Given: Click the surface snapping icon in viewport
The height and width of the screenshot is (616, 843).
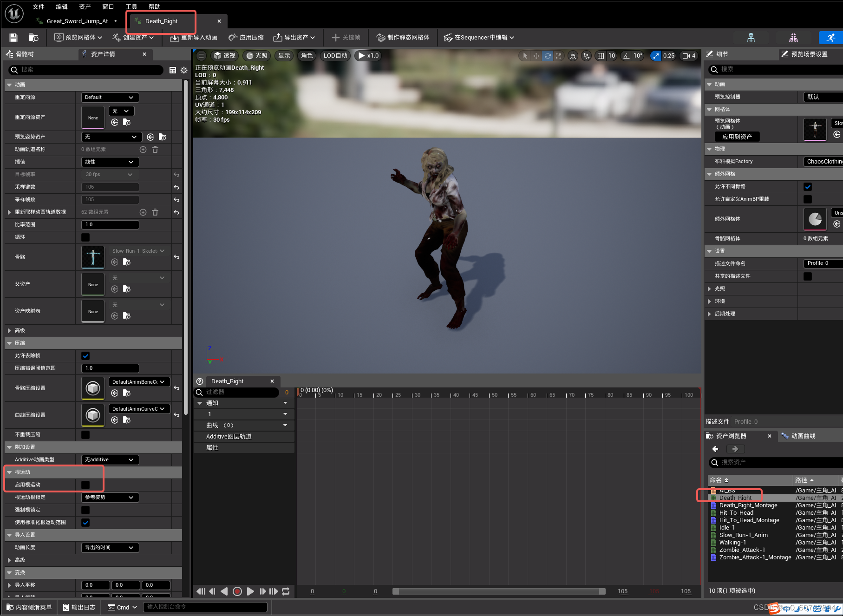Looking at the screenshot, I should click(x=587, y=56).
